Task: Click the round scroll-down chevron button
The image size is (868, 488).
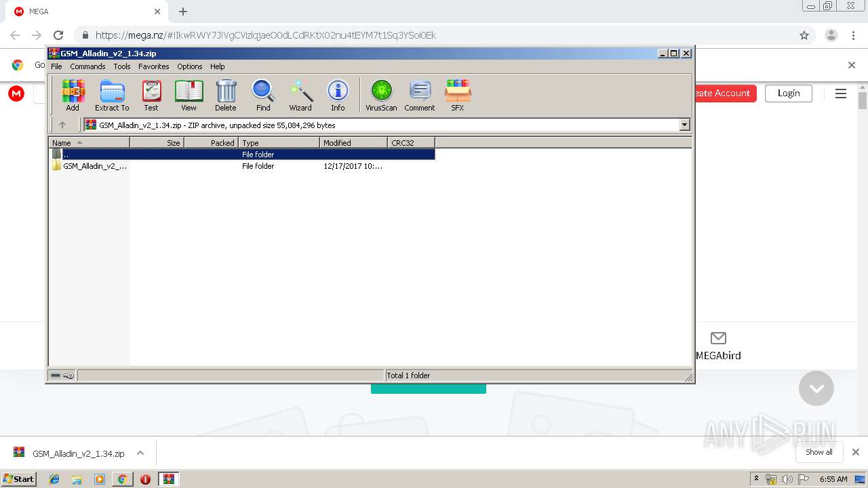Action: point(816,388)
